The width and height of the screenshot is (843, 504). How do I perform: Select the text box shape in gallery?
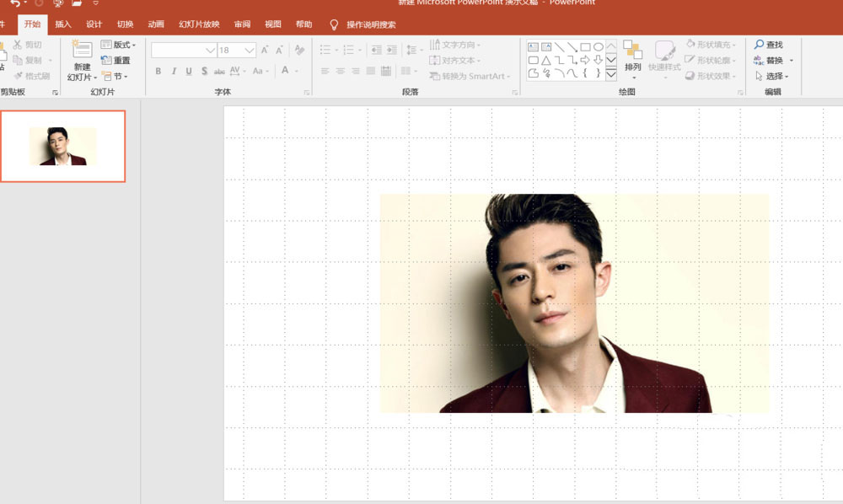tap(534, 47)
